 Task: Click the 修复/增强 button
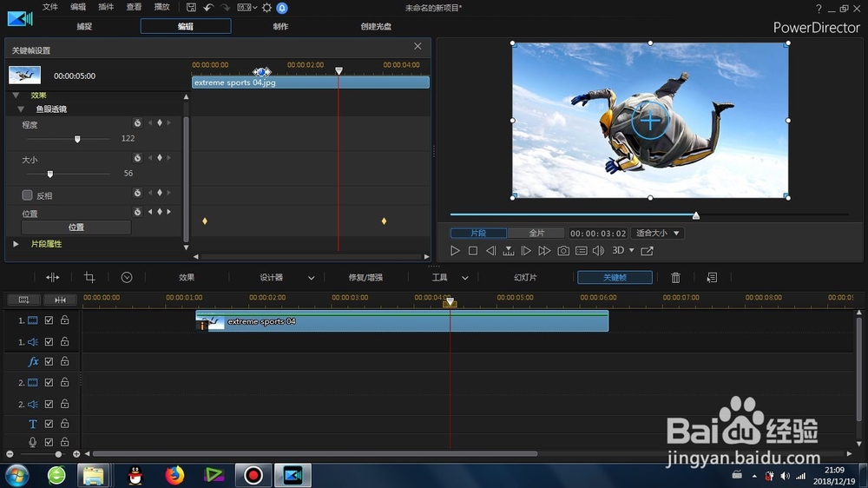(x=365, y=278)
